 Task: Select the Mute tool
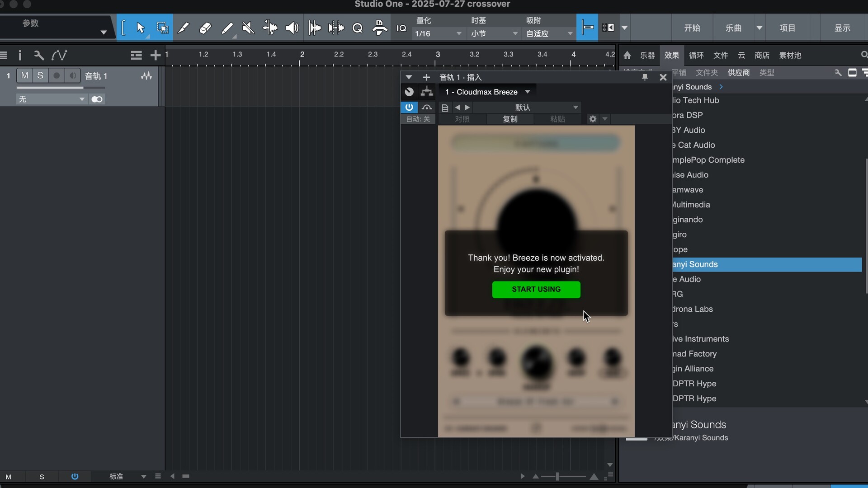pos(248,28)
